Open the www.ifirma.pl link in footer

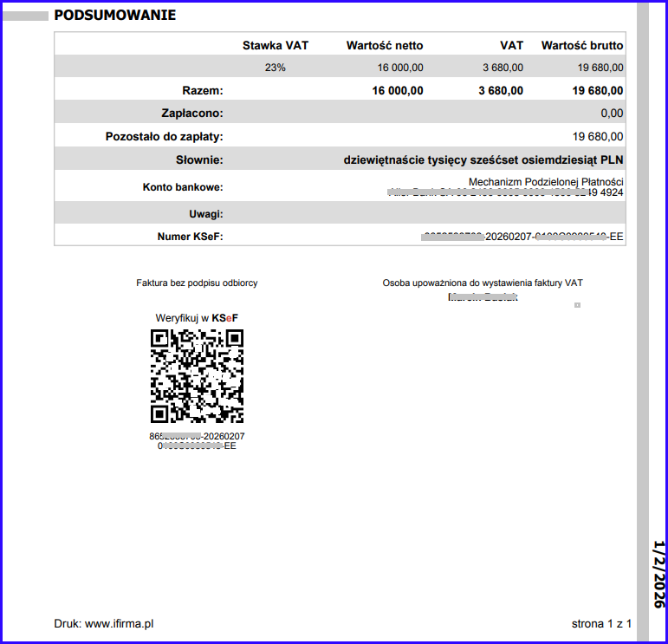120,624
